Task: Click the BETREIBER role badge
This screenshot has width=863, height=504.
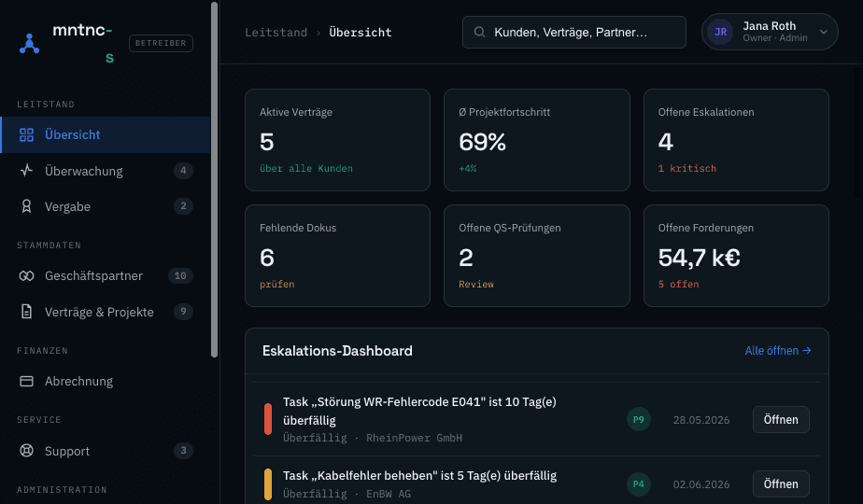Action: pos(161,43)
